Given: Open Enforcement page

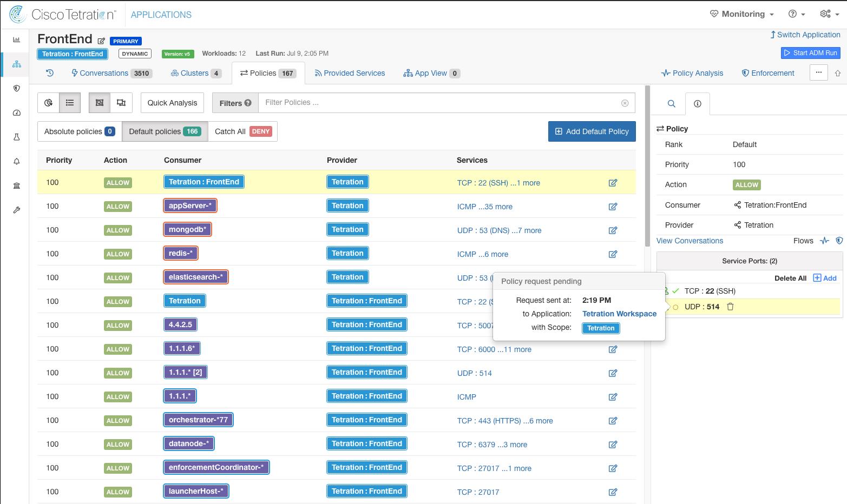Looking at the screenshot, I should tap(768, 73).
